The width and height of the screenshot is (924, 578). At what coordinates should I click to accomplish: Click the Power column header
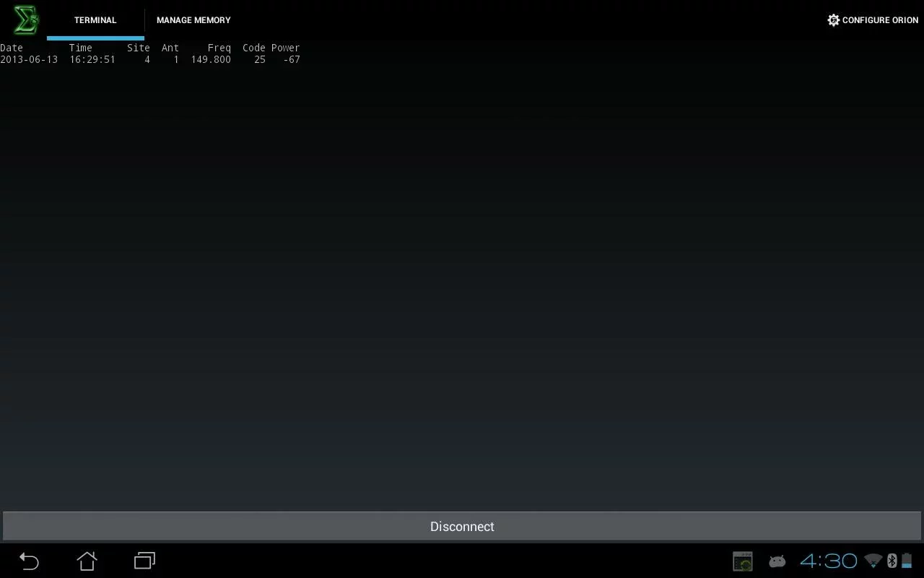[286, 48]
